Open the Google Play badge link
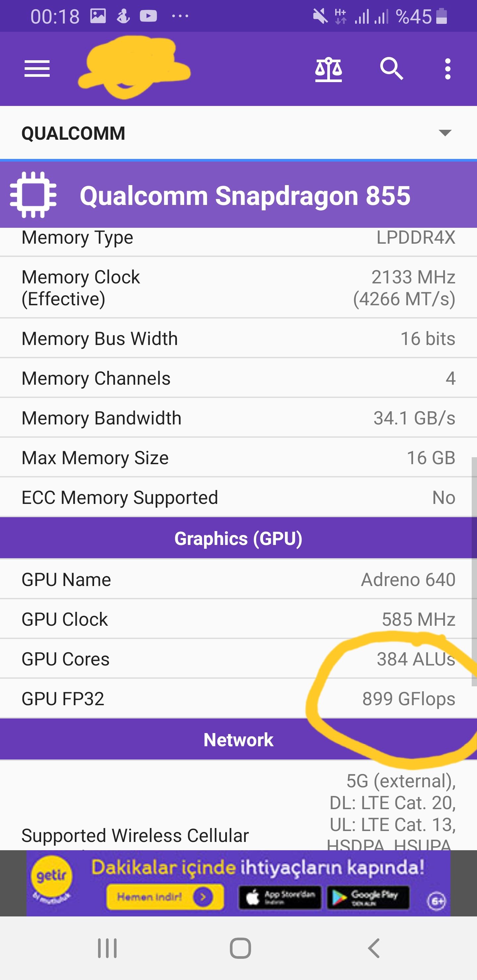Image resolution: width=477 pixels, height=980 pixels. click(x=368, y=897)
